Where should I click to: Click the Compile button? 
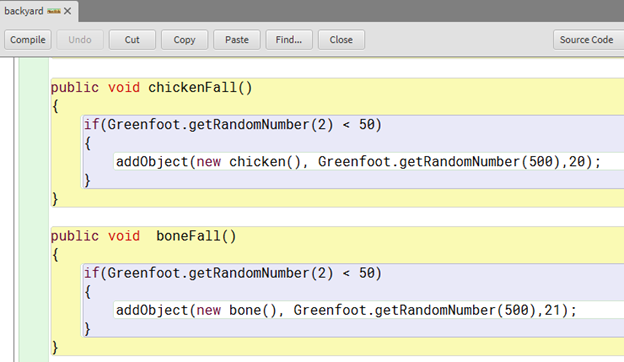28,40
